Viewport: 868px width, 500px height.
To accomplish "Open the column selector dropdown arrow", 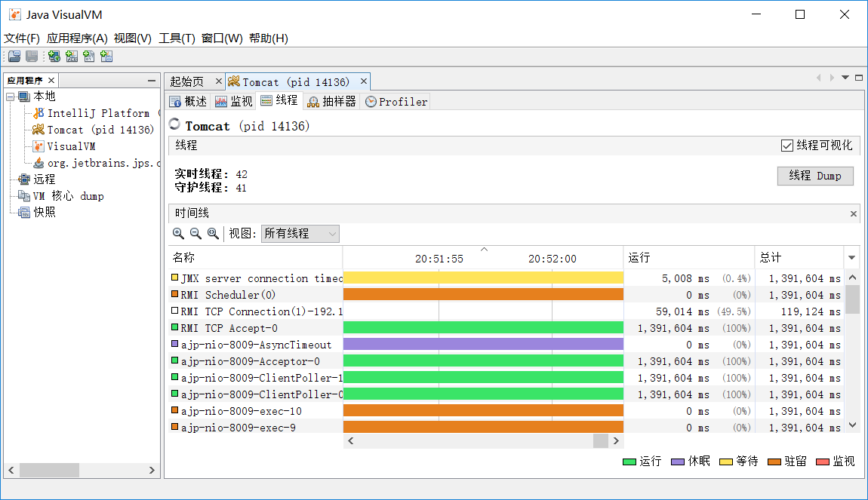I will point(852,257).
